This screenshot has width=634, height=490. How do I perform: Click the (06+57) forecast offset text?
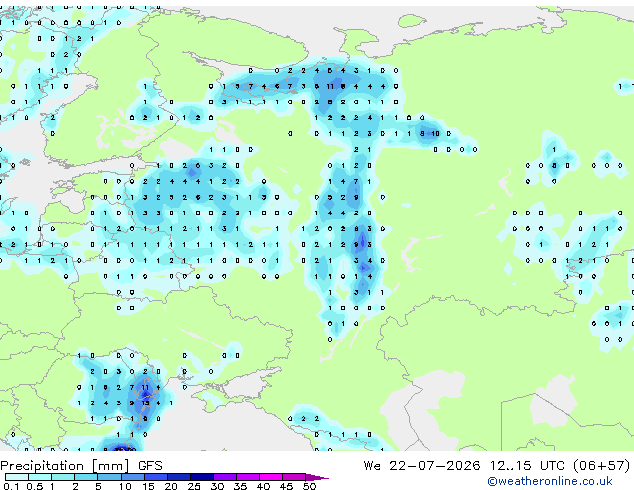[602, 466]
